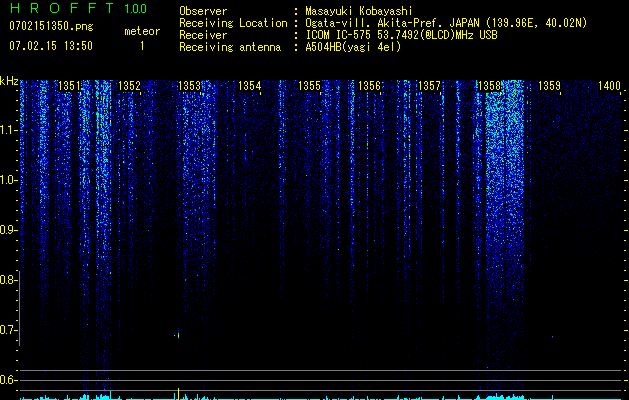Click the cyan signal level graph at bottom
This screenshot has width=629, height=400.
pos(321,397)
